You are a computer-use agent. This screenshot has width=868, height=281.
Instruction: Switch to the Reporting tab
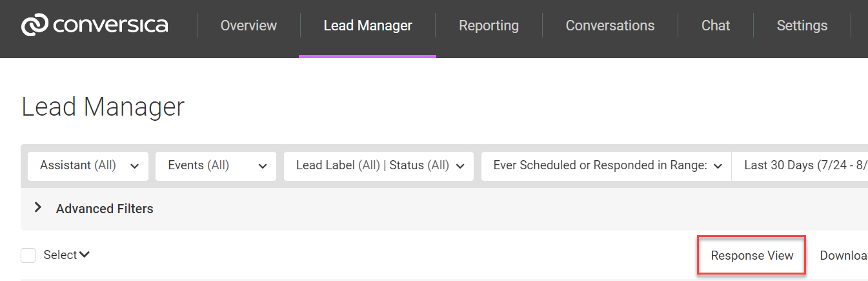(489, 26)
